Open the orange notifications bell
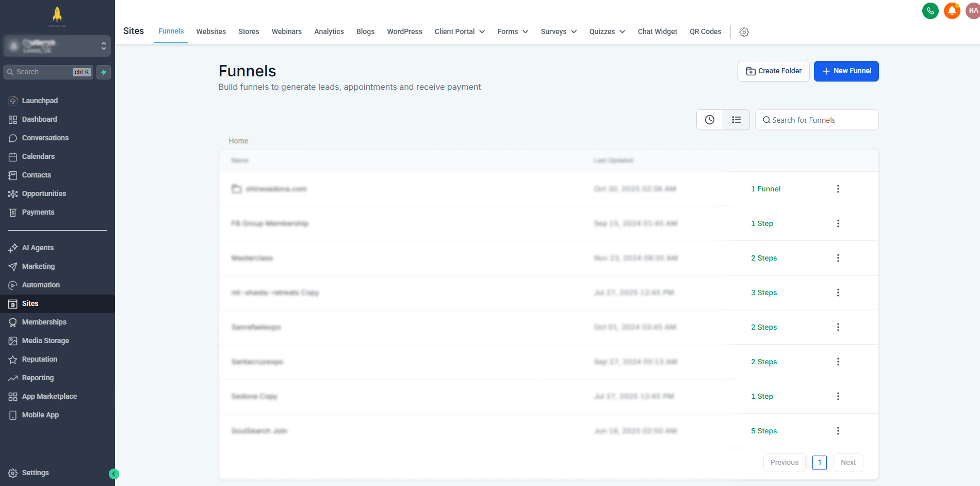This screenshot has width=980, height=486. 952,11
